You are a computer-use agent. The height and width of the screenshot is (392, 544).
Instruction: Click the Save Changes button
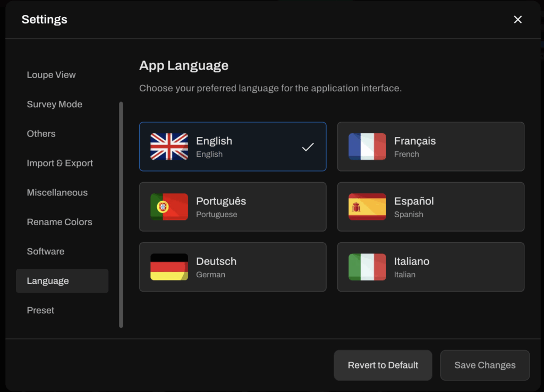pyautogui.click(x=484, y=365)
